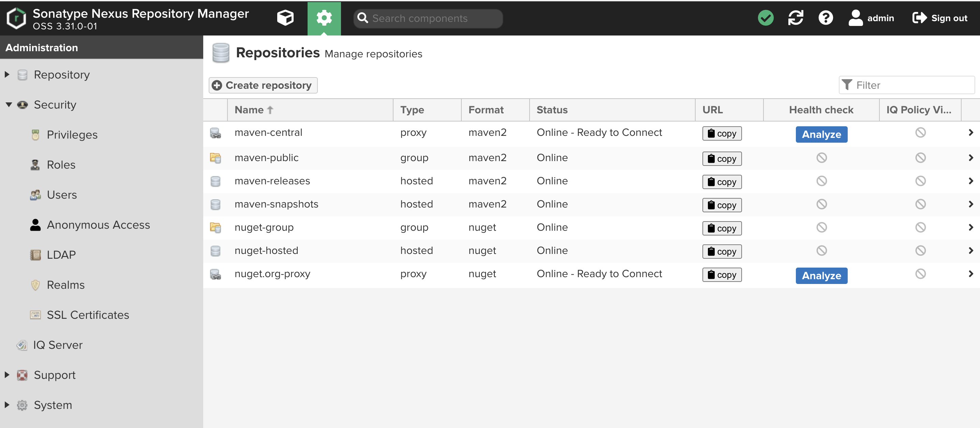This screenshot has height=428, width=980.
Task: Open Realms in the sidebar
Action: pyautogui.click(x=65, y=285)
